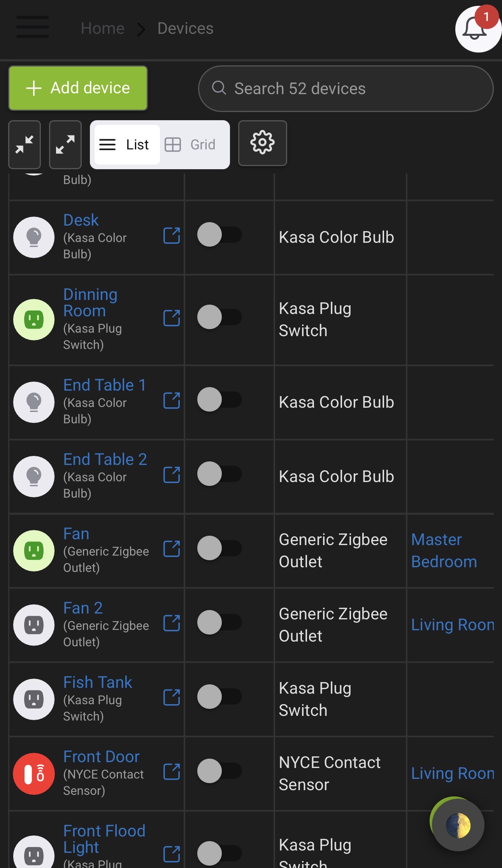This screenshot has height=868, width=502.
Task: Open Fish Tank external link icon
Action: click(172, 697)
